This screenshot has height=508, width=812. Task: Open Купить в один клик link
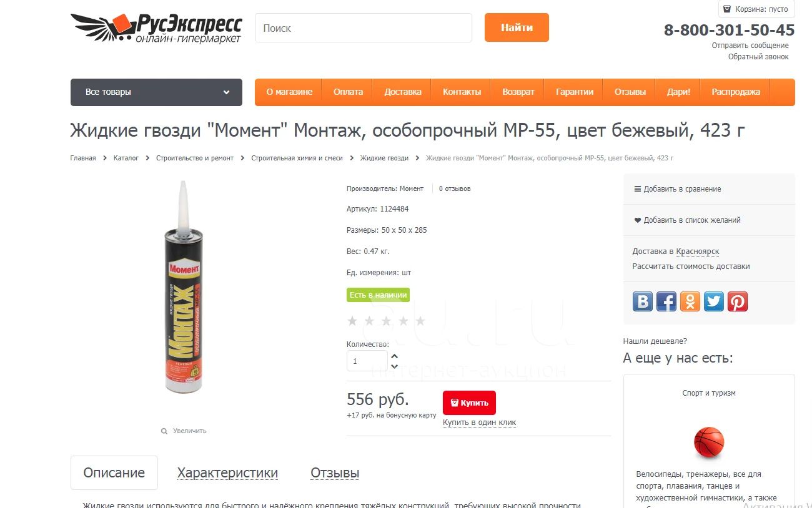point(479,423)
